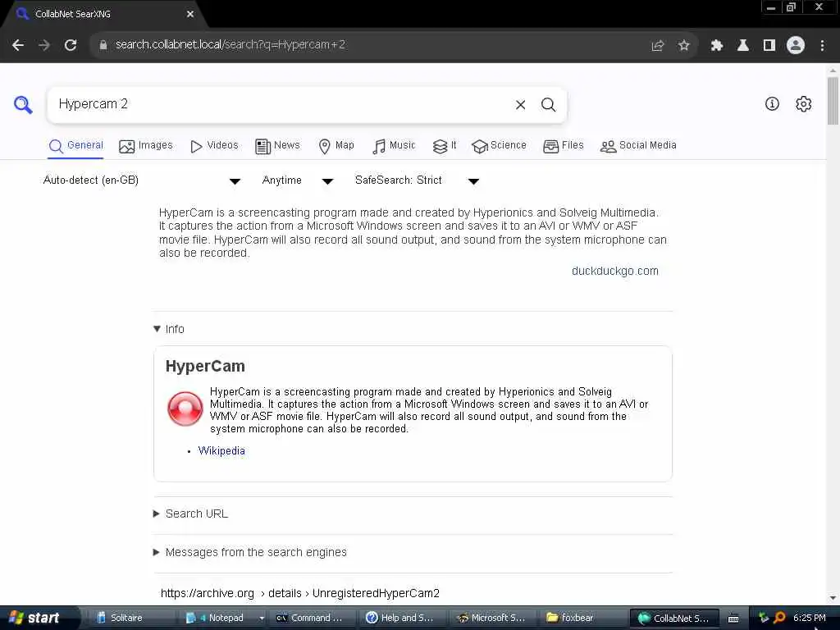Expand the Search URL section
The image size is (840, 630).
coord(190,514)
